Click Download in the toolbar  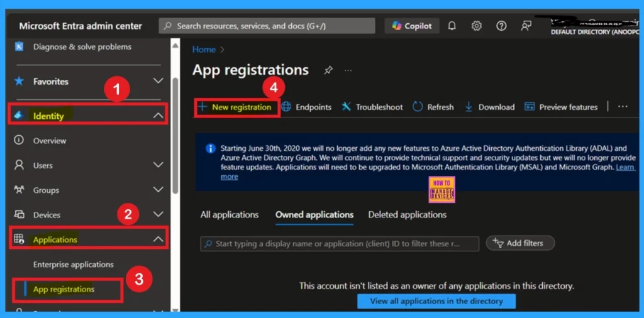tap(489, 107)
